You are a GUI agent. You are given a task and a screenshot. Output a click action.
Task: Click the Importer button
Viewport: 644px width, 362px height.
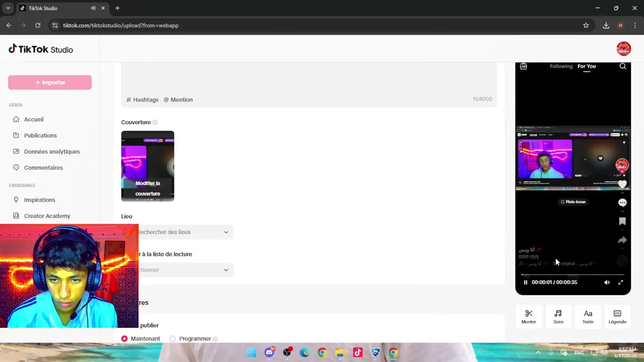tap(50, 82)
